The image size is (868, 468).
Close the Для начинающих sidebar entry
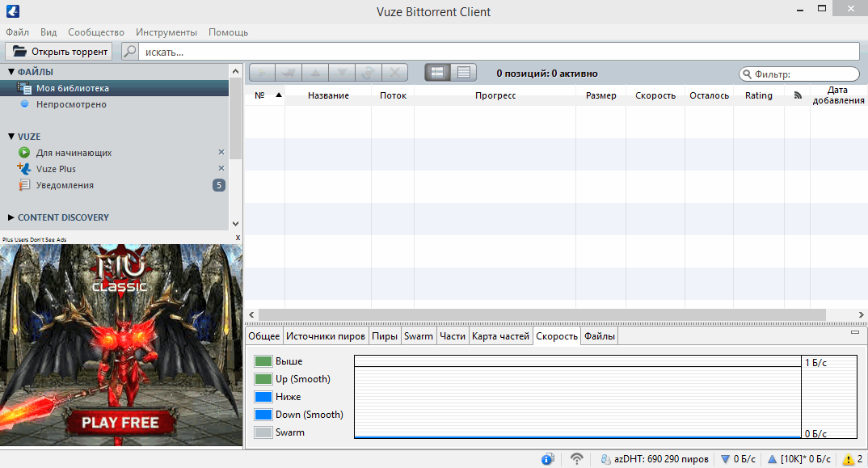tap(221, 152)
